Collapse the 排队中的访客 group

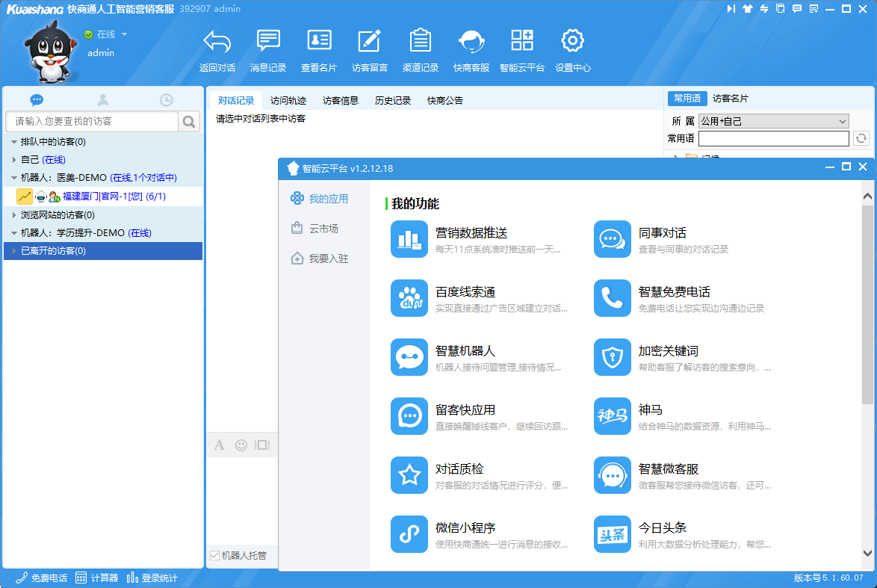(x=14, y=142)
